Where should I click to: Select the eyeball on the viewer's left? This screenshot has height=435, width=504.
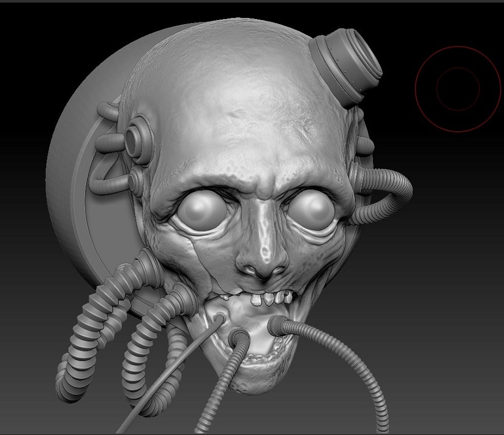[x=201, y=210]
